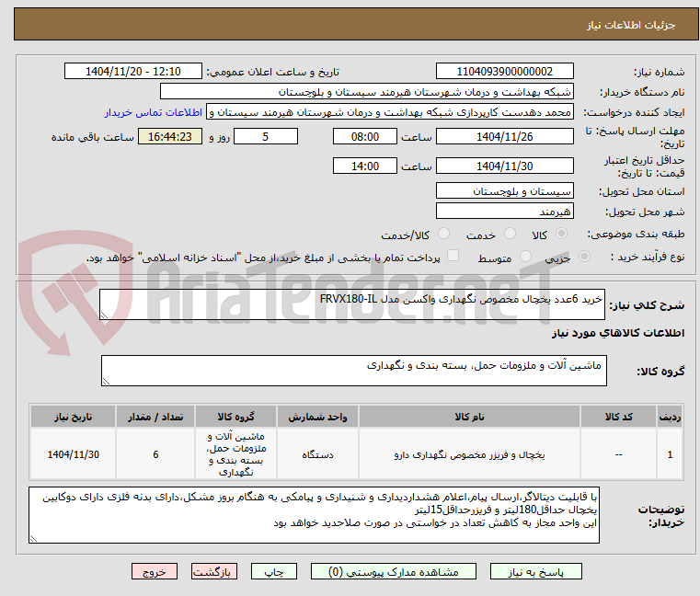Image resolution: width=700 pixels, height=596 pixels.
Task: Click the نام دستگاه خریدار field
Action: [366, 92]
